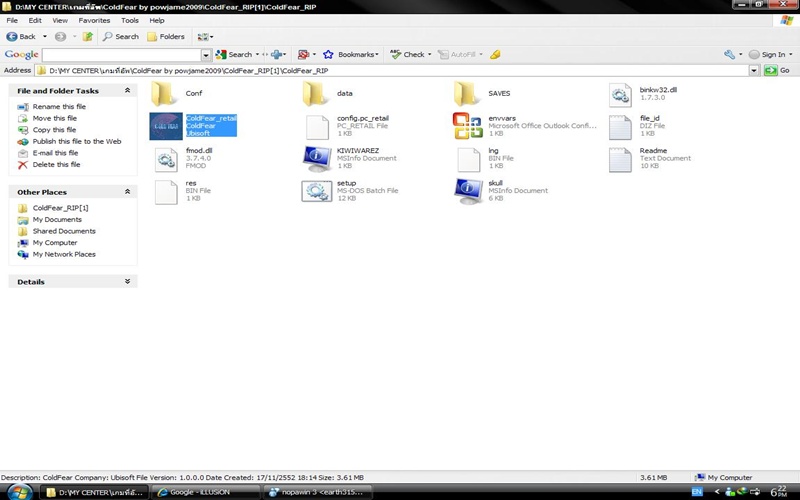This screenshot has height=500, width=800.
Task: Open the Search pane in toolbar
Action: click(x=121, y=37)
